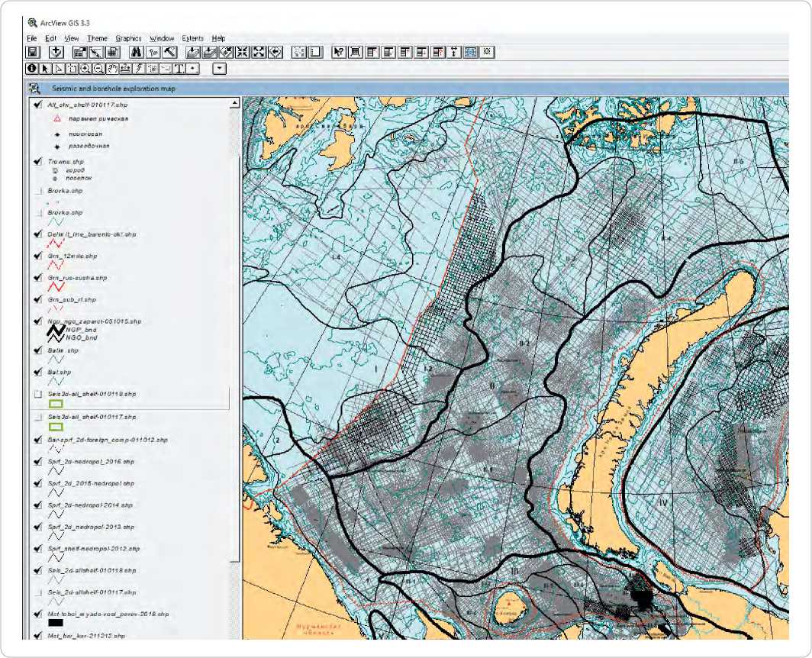The width and height of the screenshot is (812, 658).
Task: Click the Save Project toolbar icon
Action: click(33, 53)
